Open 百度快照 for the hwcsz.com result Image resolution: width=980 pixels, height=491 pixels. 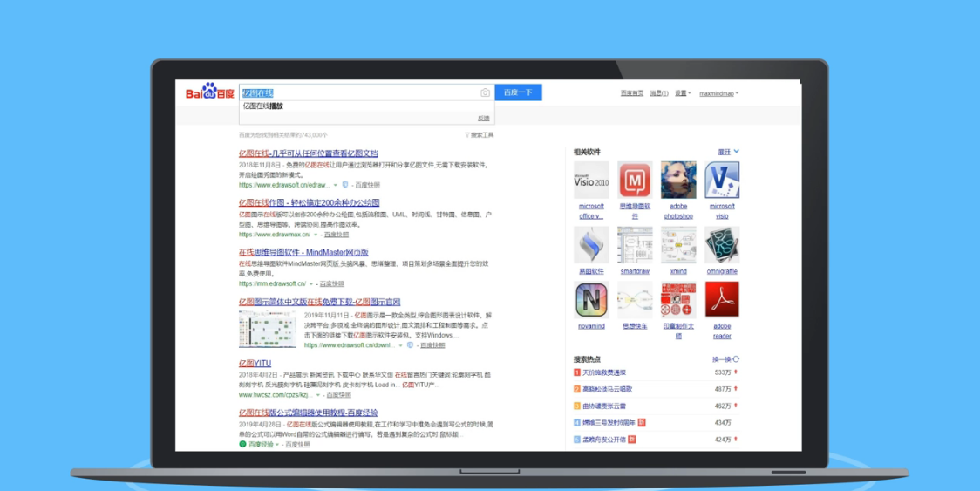point(339,395)
